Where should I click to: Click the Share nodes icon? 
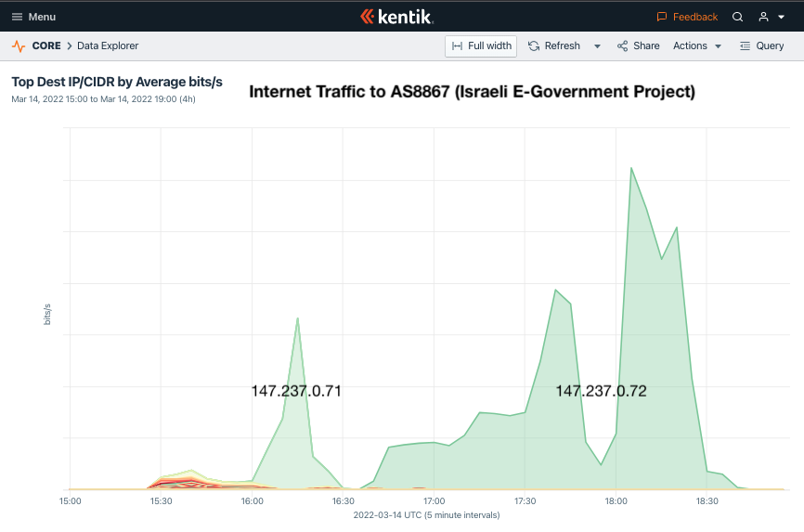[x=622, y=46]
